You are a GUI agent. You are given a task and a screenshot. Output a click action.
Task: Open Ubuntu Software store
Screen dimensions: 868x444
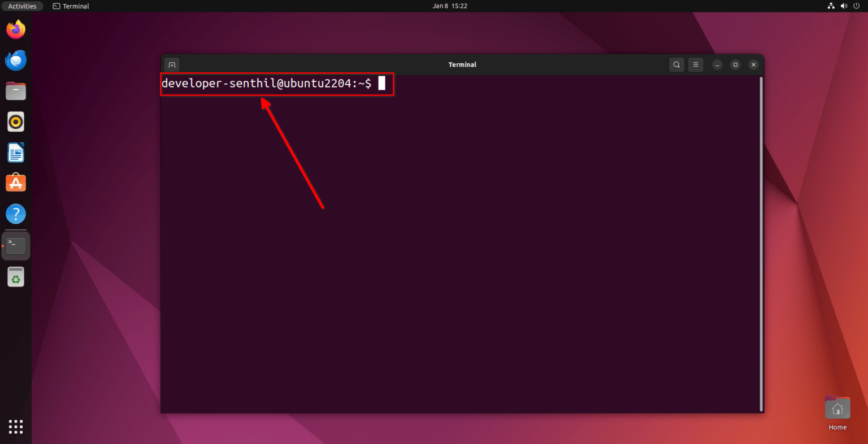coord(16,183)
